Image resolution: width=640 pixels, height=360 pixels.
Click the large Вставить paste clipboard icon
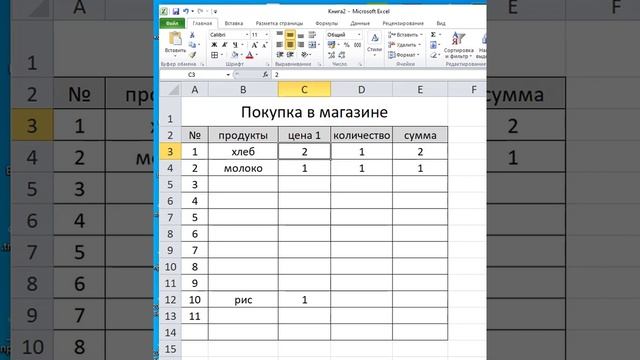click(175, 38)
